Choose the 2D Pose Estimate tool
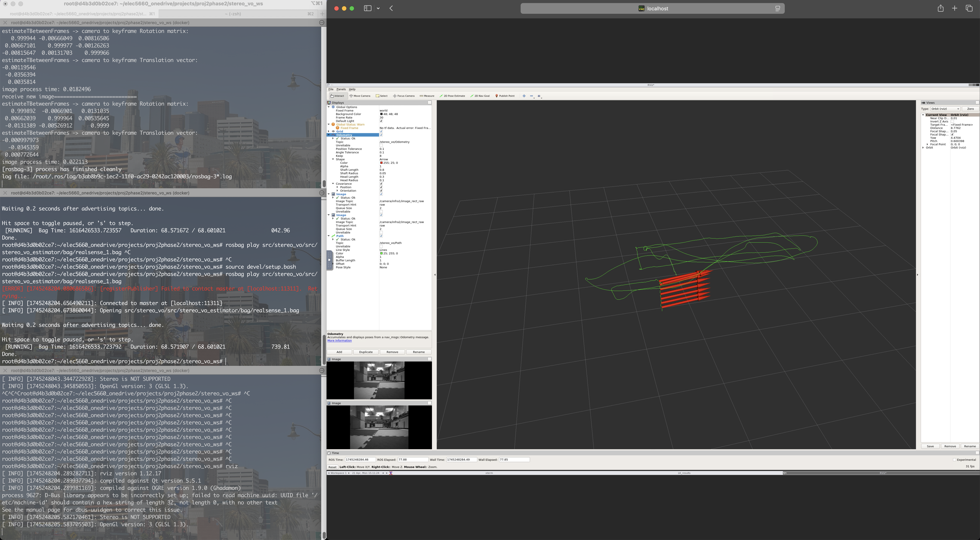Viewport: 980px width, 540px height. (x=452, y=96)
